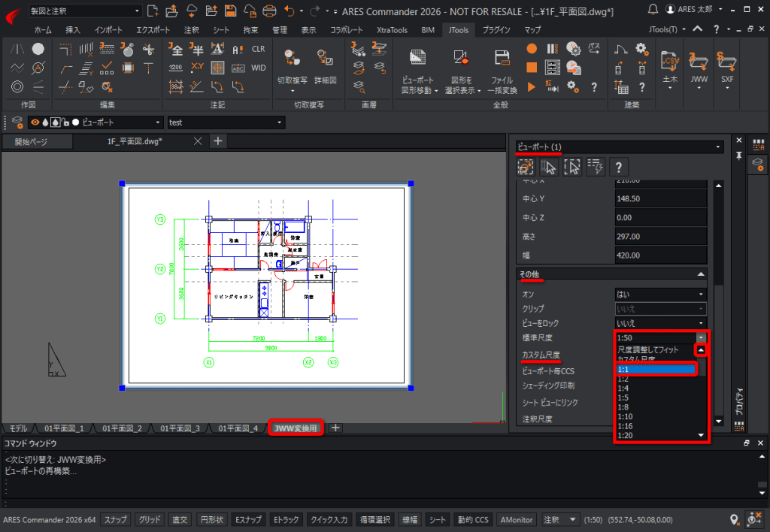This screenshot has width=770, height=532.
Task: Toggle スナップ in the status bar
Action: pyautogui.click(x=116, y=519)
